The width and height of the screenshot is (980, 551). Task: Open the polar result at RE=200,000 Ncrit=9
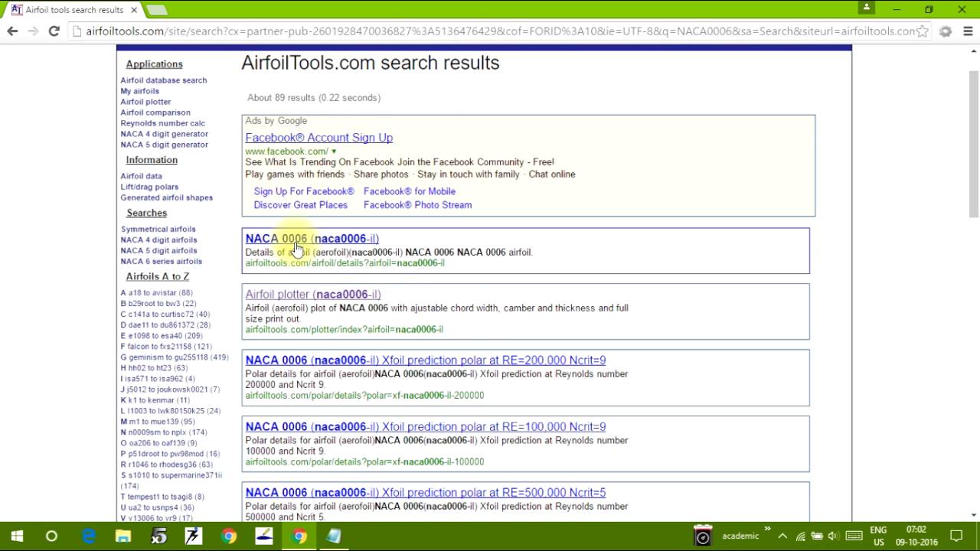click(x=425, y=360)
